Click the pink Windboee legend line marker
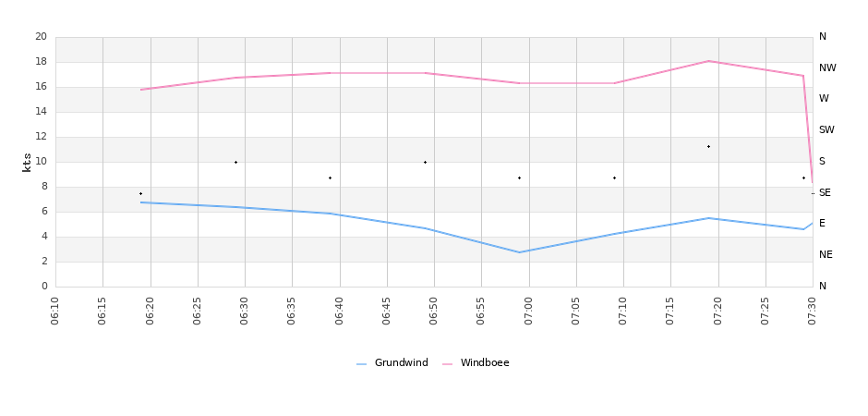Viewport: 868px width, 416px height. (447, 364)
